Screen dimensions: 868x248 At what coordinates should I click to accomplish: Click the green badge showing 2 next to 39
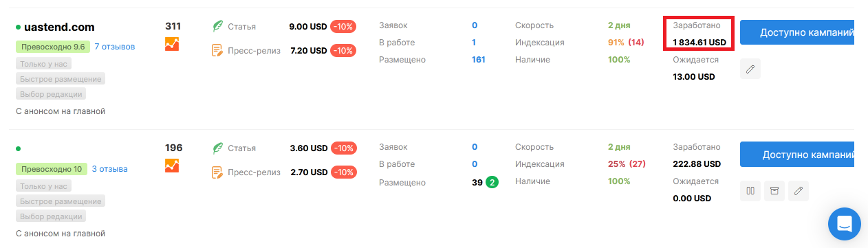492,182
